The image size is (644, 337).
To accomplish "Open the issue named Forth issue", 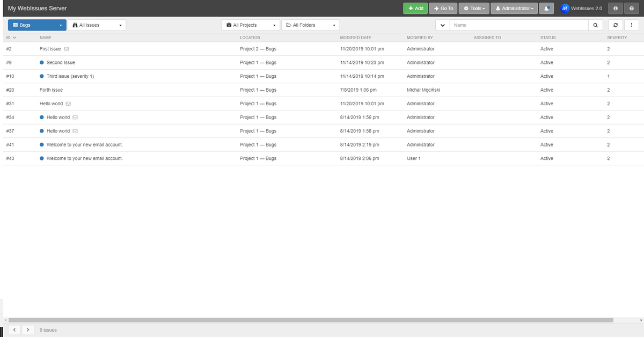I will tap(52, 90).
